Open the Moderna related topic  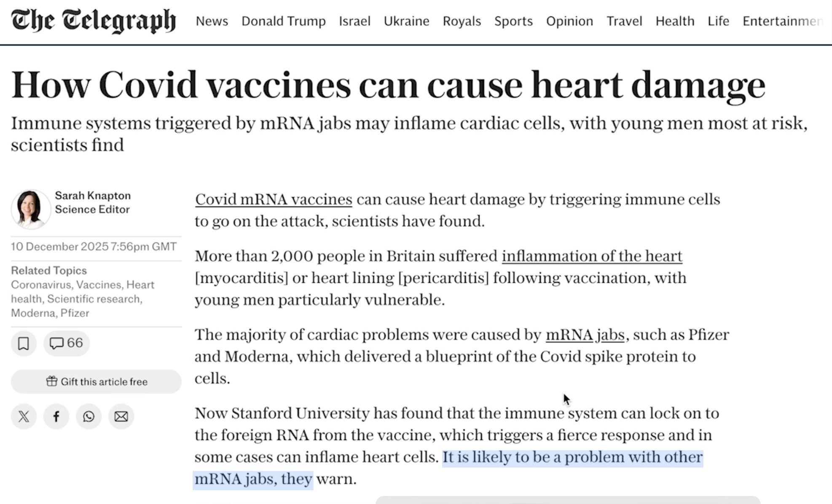(33, 313)
